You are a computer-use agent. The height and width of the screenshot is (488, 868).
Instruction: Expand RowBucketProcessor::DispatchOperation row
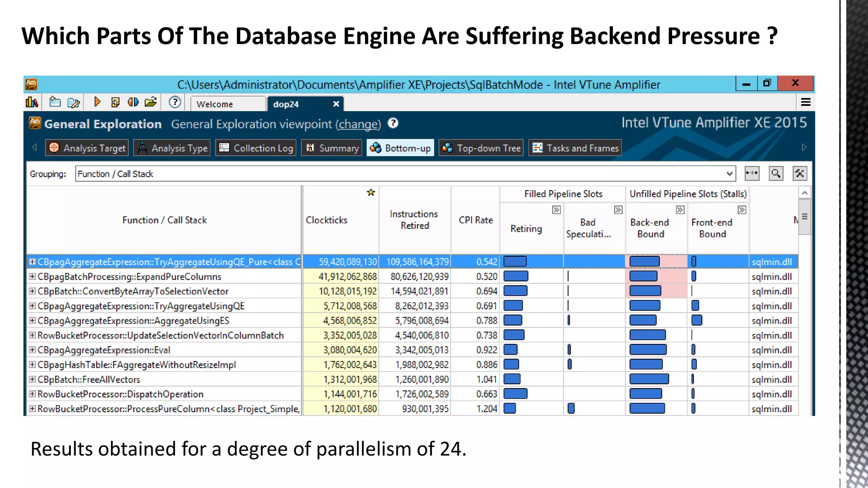click(32, 394)
